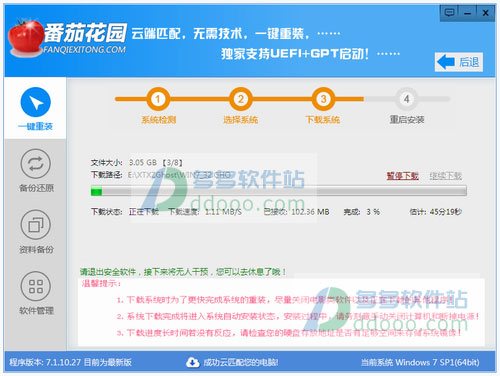Image resolution: width=500 pixels, height=376 pixels.
Task: Resume download via 继续下载 link
Action: click(x=445, y=176)
